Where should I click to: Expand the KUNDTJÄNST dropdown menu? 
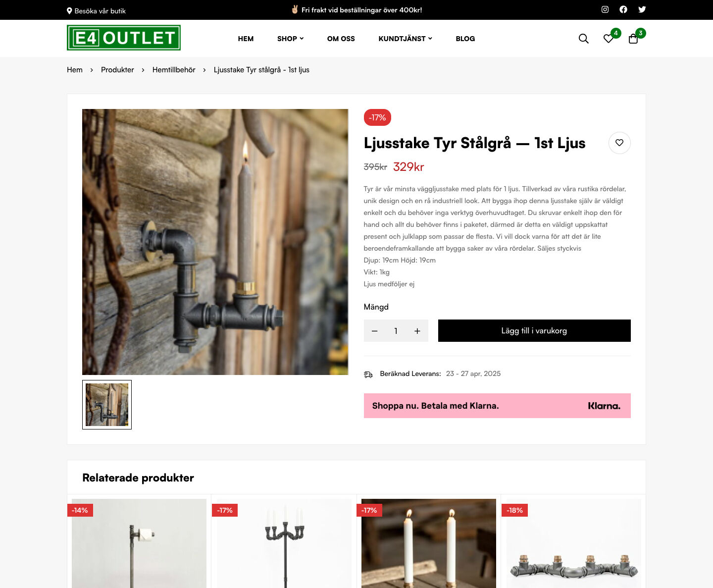click(x=406, y=39)
